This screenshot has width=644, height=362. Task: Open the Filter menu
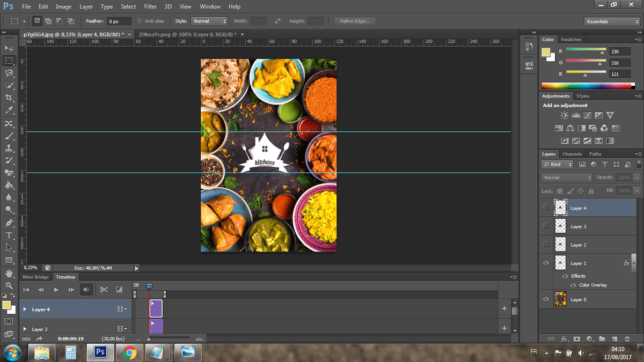(150, 7)
